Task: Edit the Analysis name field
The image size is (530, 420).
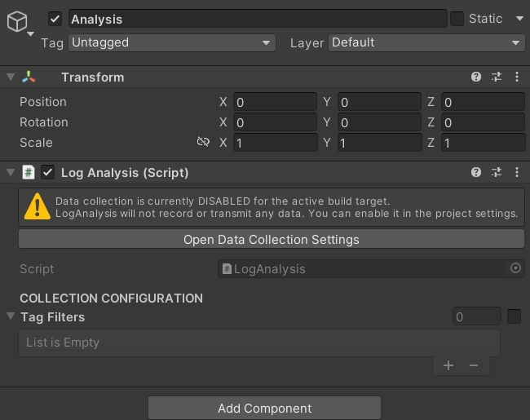Action: click(258, 19)
